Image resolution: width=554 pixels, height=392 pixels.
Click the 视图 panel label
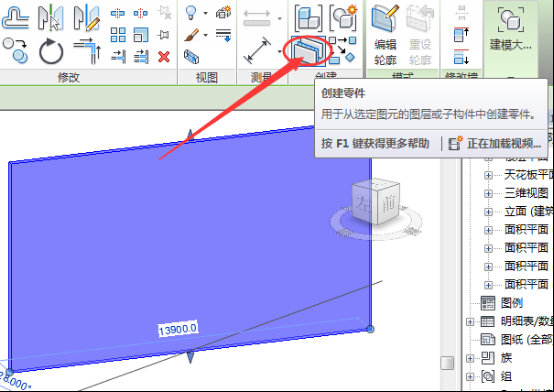(207, 77)
